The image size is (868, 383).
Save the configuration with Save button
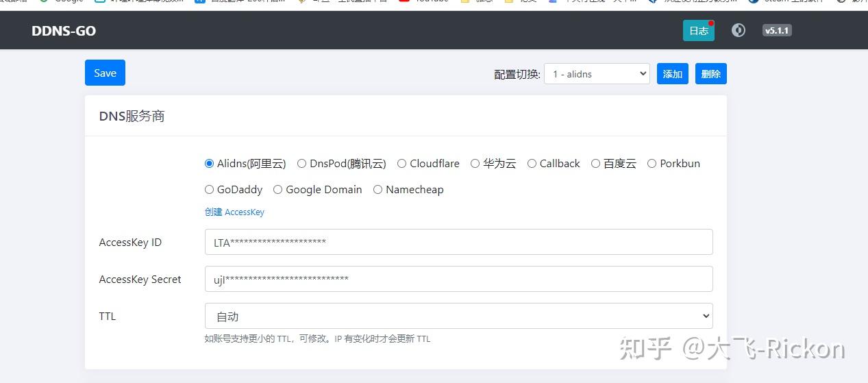pos(105,73)
